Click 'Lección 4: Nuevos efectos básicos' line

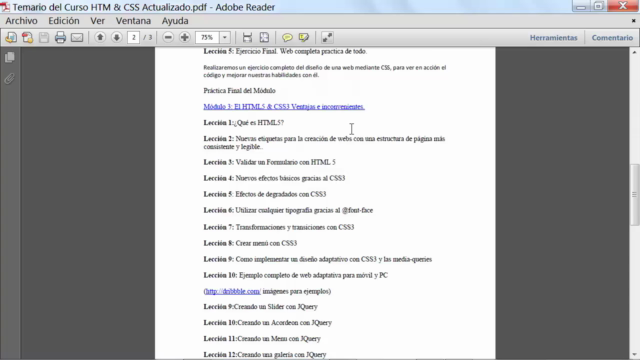[274, 178]
